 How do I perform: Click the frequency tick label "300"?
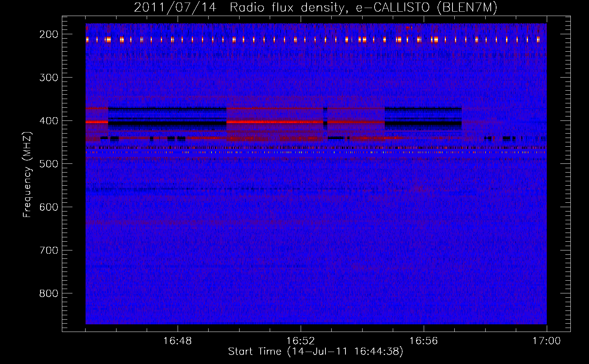click(x=48, y=78)
